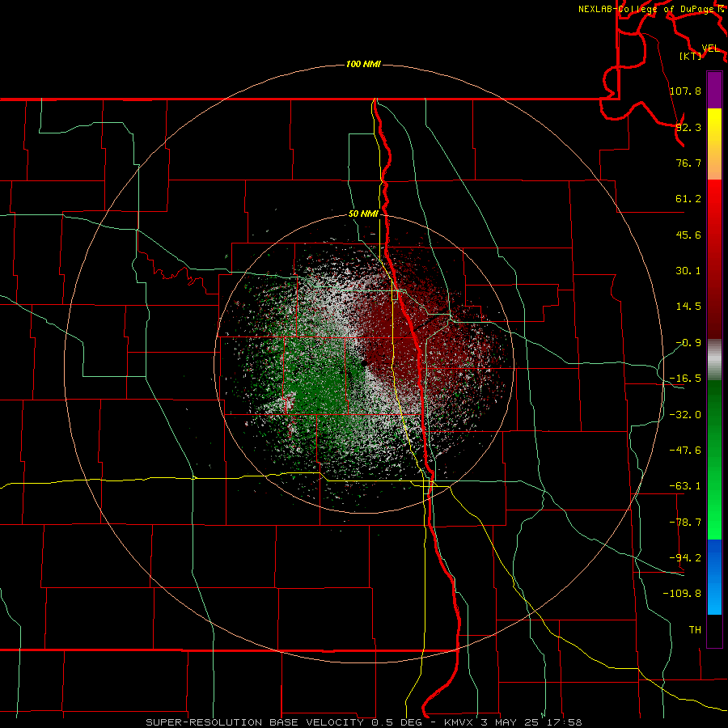
Task: Select the 61.2 legend value
Action: [688, 199]
